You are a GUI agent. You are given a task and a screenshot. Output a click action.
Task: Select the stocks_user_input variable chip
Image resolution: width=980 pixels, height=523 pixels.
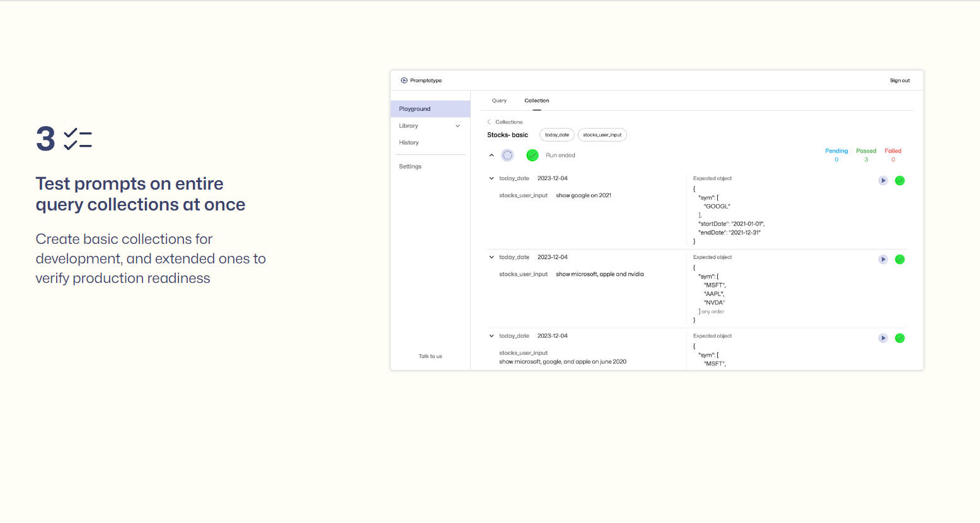[x=602, y=135]
